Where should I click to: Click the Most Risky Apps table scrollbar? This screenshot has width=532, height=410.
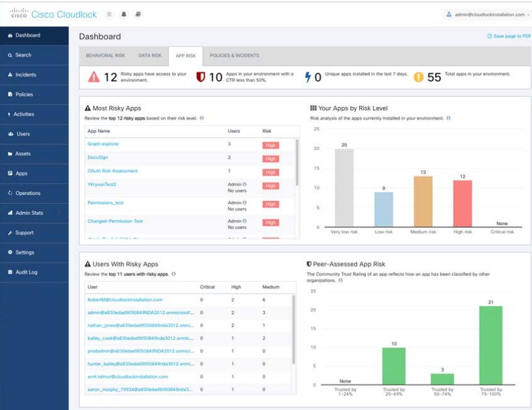tap(297, 162)
